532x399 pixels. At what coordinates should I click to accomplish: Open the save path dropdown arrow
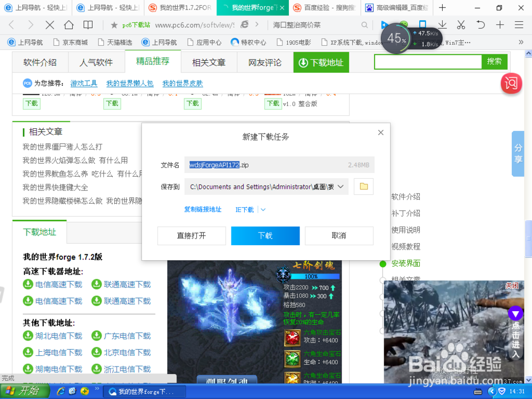[x=340, y=187]
